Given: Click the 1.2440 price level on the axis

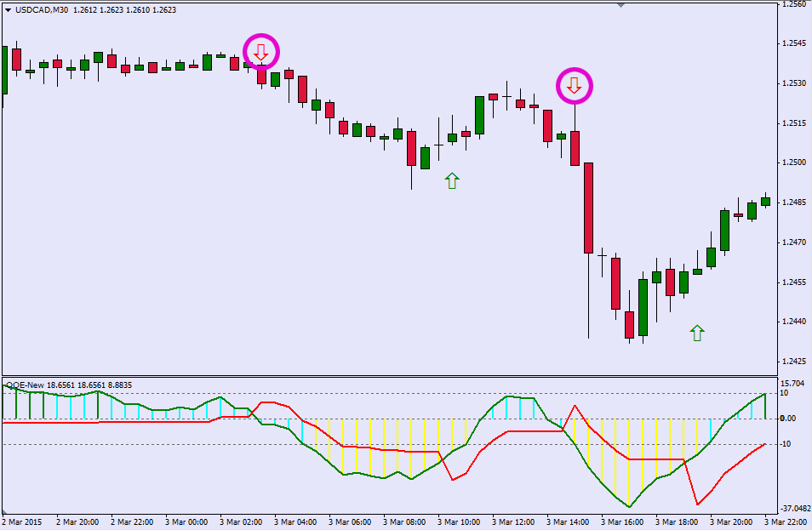Looking at the screenshot, I should coord(794,322).
